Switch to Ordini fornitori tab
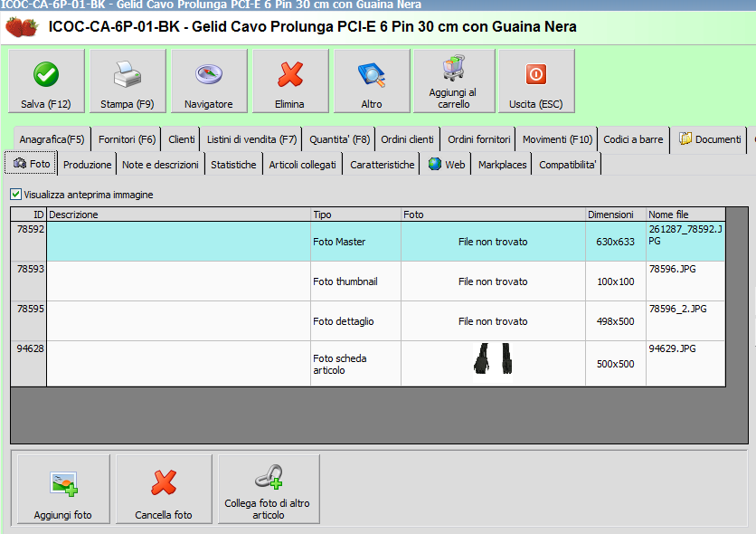The image size is (756, 534). 478,139
